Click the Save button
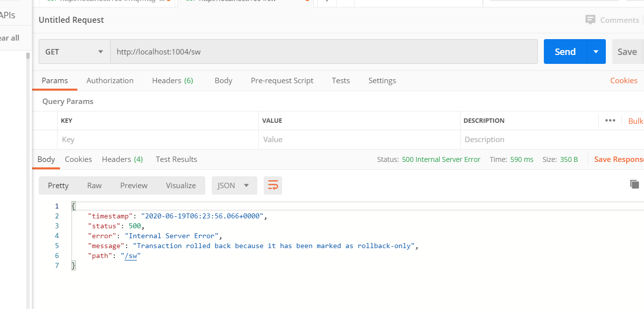 pyautogui.click(x=628, y=51)
